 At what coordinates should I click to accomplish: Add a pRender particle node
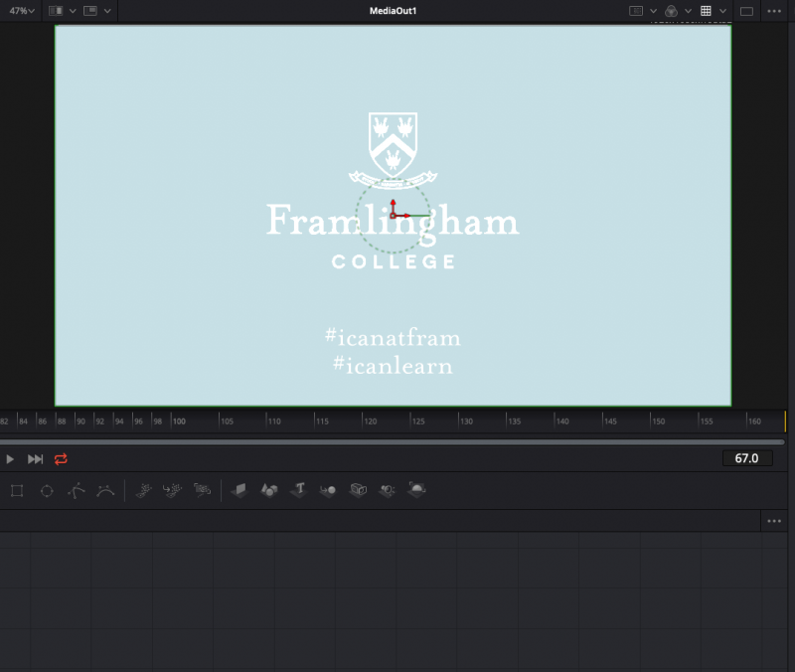[203, 490]
